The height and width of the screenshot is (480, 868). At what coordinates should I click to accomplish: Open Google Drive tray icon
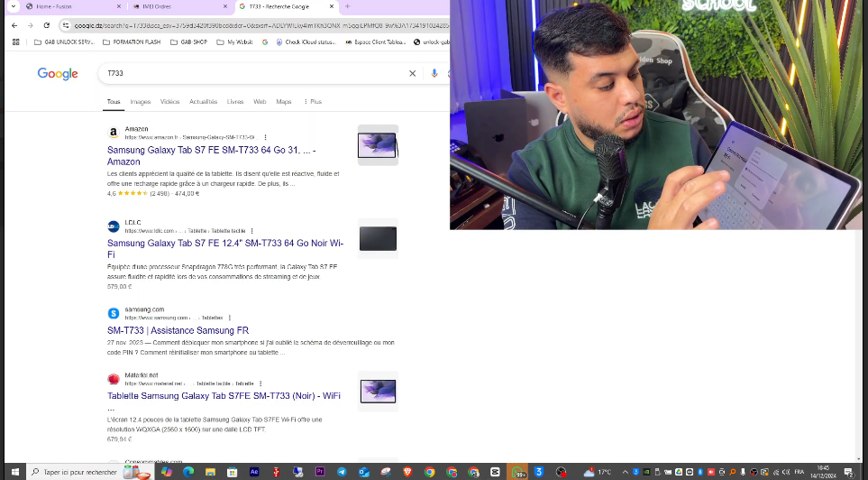(x=679, y=472)
